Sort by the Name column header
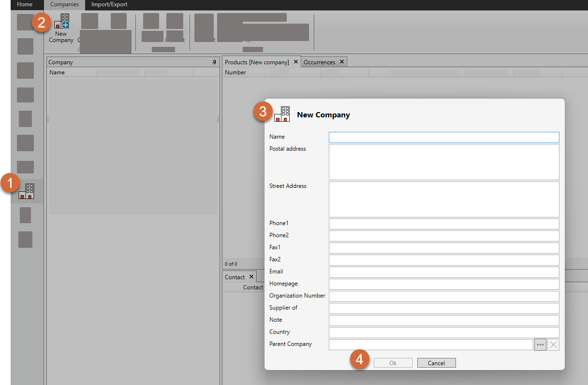The width and height of the screenshot is (588, 385). [x=72, y=72]
